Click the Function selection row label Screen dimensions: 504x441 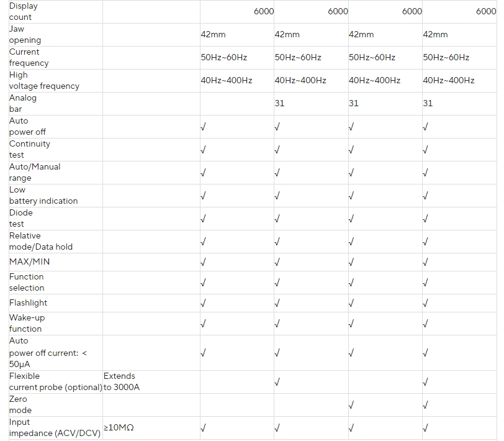(x=27, y=283)
